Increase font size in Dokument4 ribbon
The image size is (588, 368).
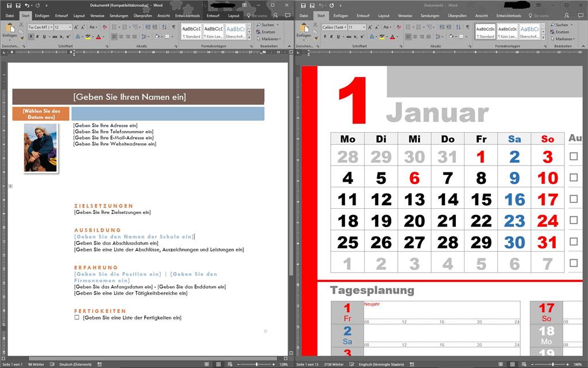click(x=76, y=28)
